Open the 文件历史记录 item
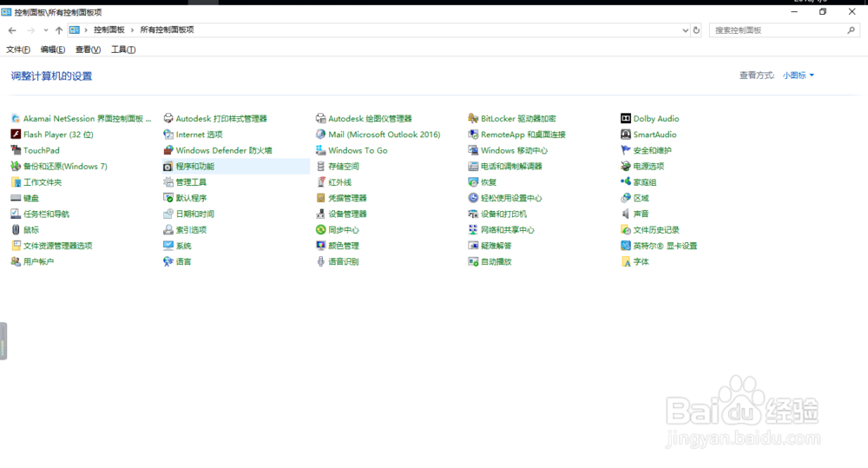868x468 pixels. point(656,230)
